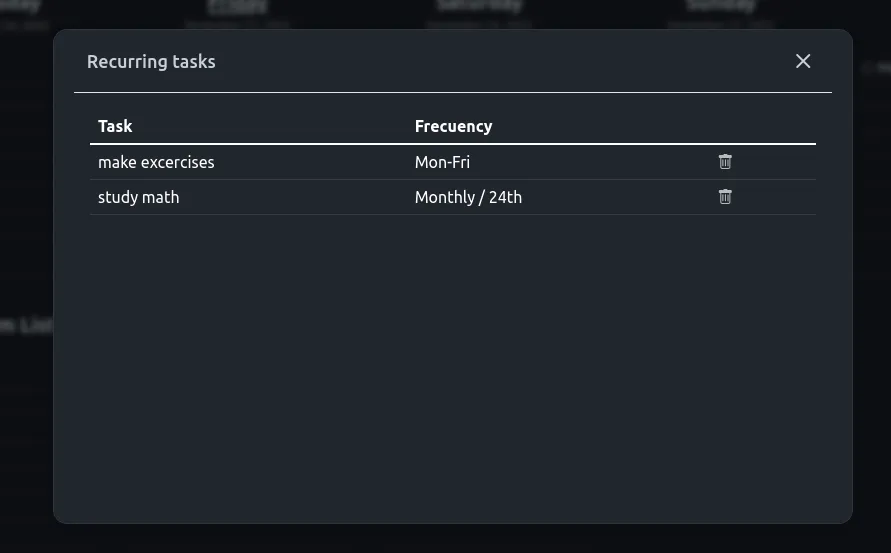The width and height of the screenshot is (891, 553).
Task: Click the Mon-Fri frequency value
Action: 442,163
